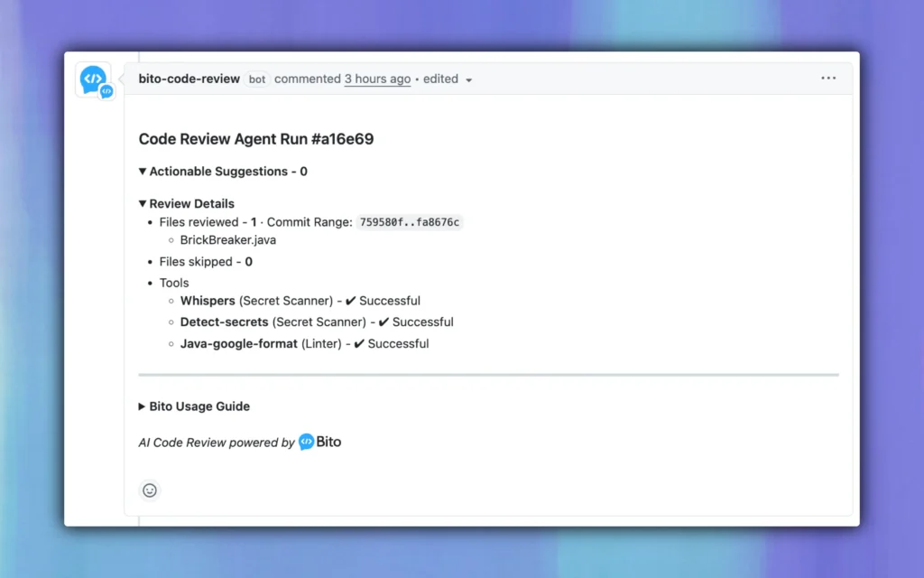Click the bot label badge
The height and width of the screenshot is (578, 924).
click(x=257, y=79)
